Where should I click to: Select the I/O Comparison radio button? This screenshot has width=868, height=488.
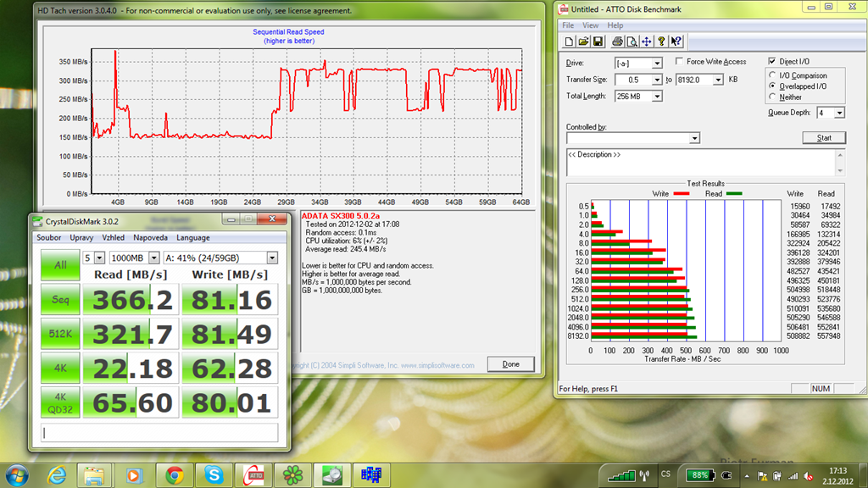772,75
